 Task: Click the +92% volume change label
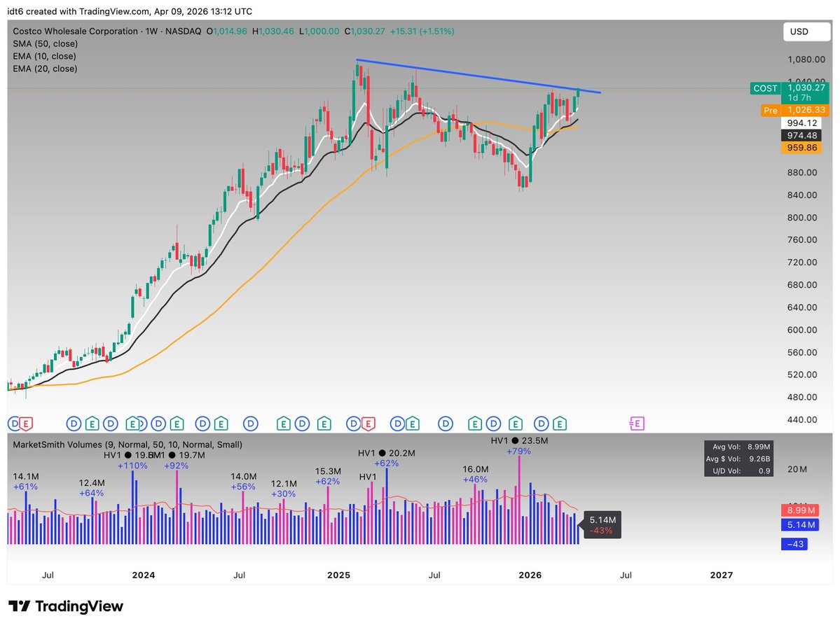click(177, 466)
